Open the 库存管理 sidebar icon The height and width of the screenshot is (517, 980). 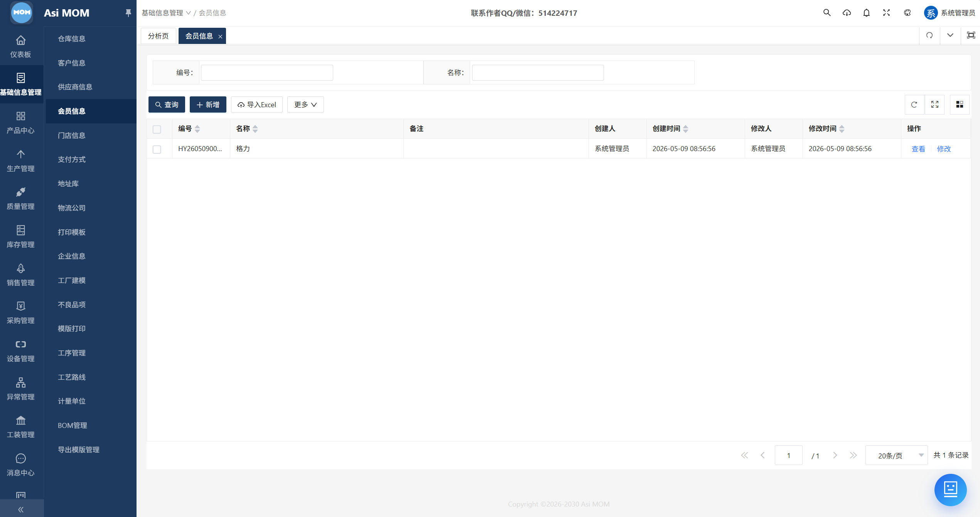click(x=21, y=230)
